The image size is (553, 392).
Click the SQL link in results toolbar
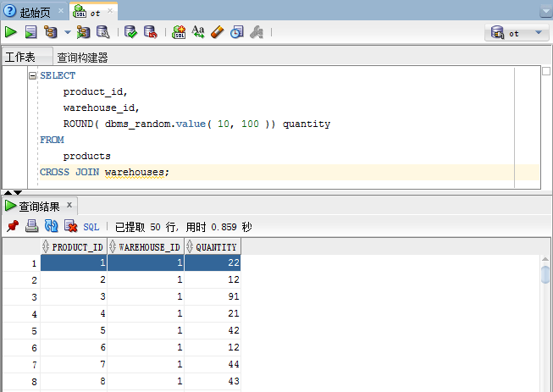click(91, 227)
